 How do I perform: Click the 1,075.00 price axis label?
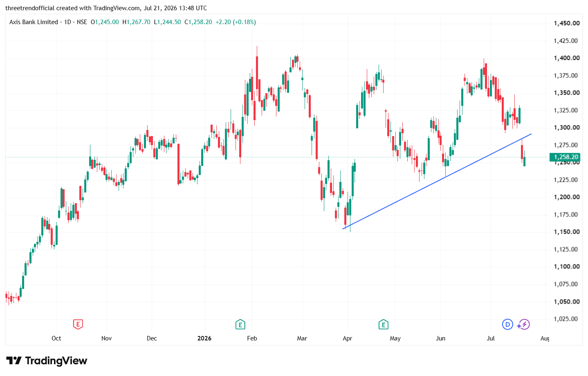pyautogui.click(x=566, y=284)
